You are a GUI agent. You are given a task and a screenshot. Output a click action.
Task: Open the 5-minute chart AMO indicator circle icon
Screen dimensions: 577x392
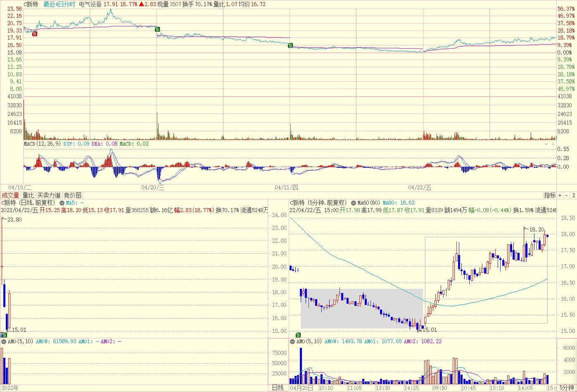click(293, 342)
